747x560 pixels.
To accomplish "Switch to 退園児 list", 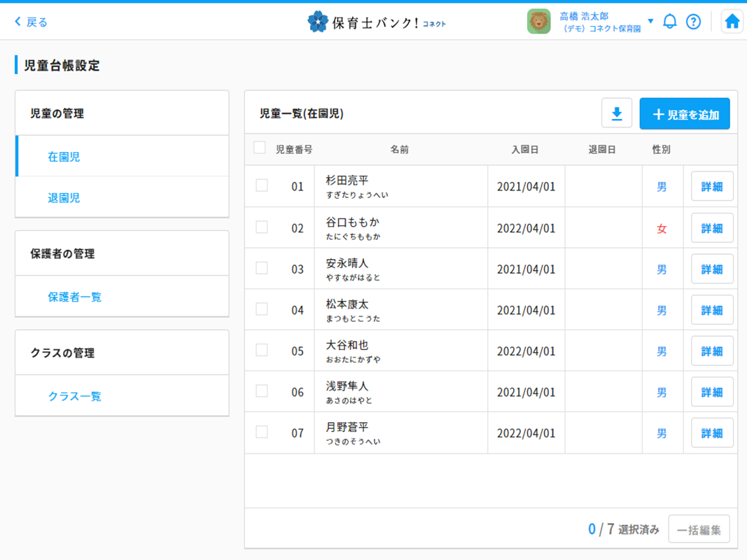I will point(64,198).
